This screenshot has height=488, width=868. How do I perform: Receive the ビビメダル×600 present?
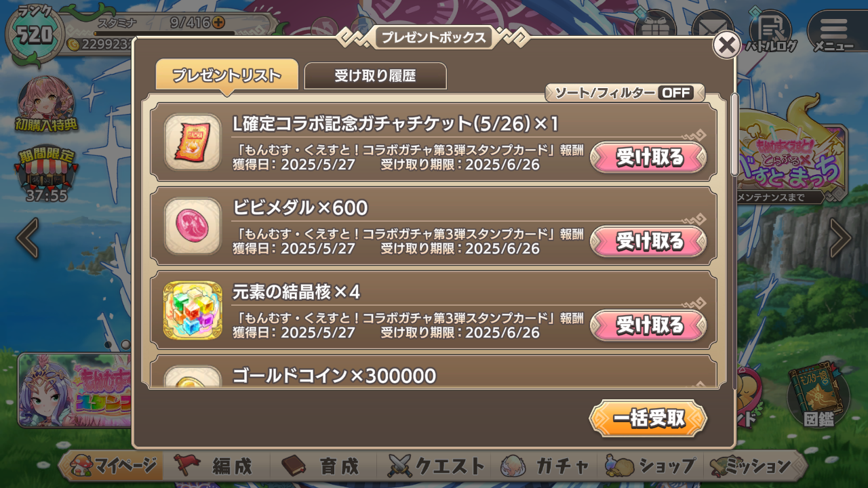(x=649, y=241)
